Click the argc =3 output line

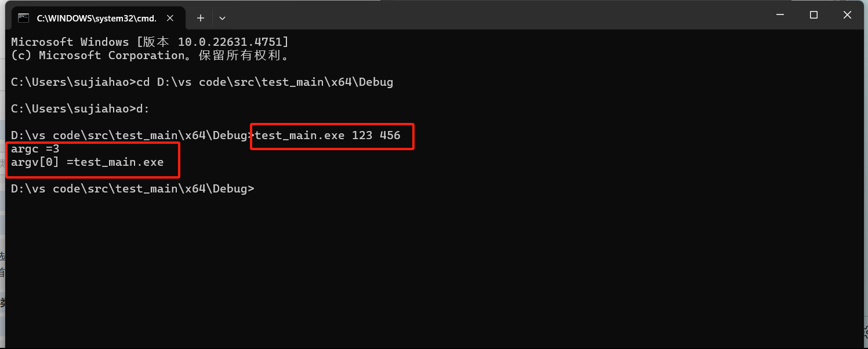[35, 149]
